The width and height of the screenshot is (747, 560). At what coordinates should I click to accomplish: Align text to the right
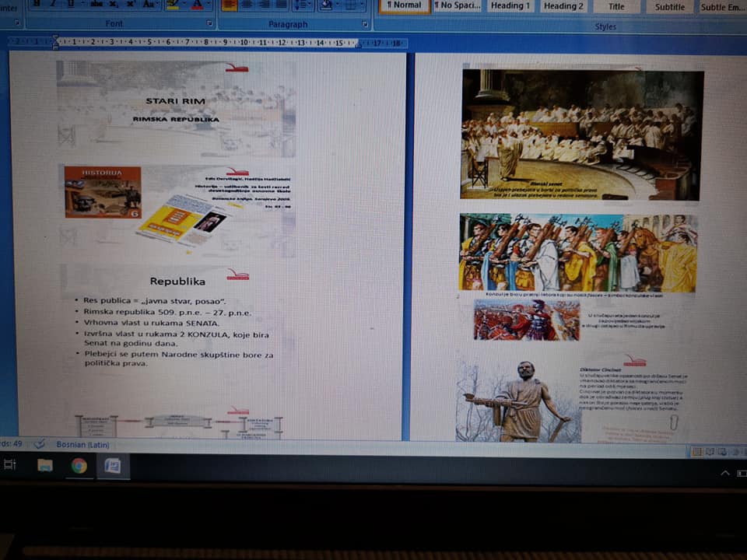264,5
